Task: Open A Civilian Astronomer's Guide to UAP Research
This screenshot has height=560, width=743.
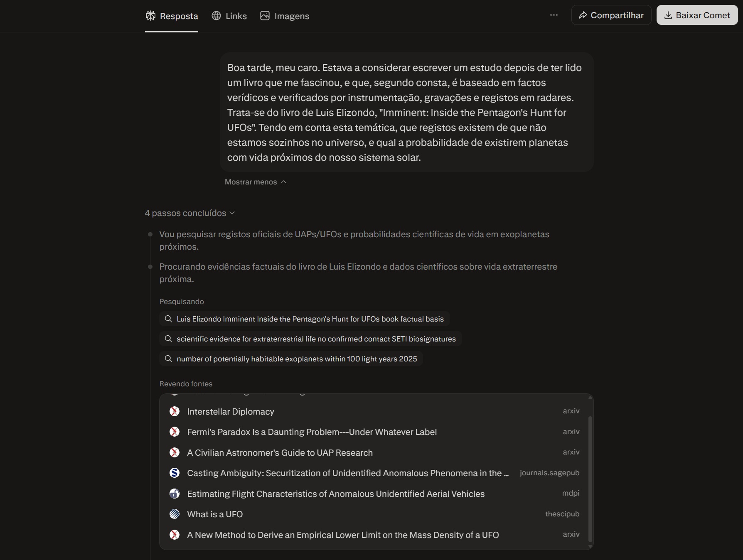Action: pos(280,452)
